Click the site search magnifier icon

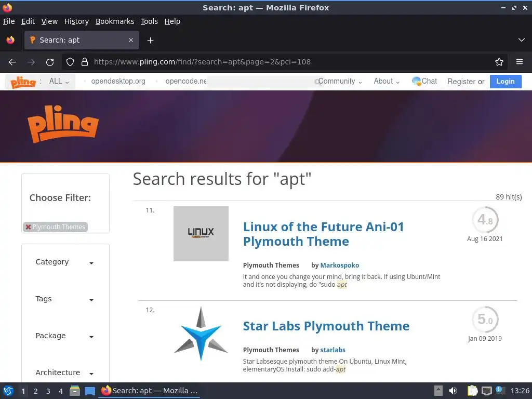[x=318, y=82]
